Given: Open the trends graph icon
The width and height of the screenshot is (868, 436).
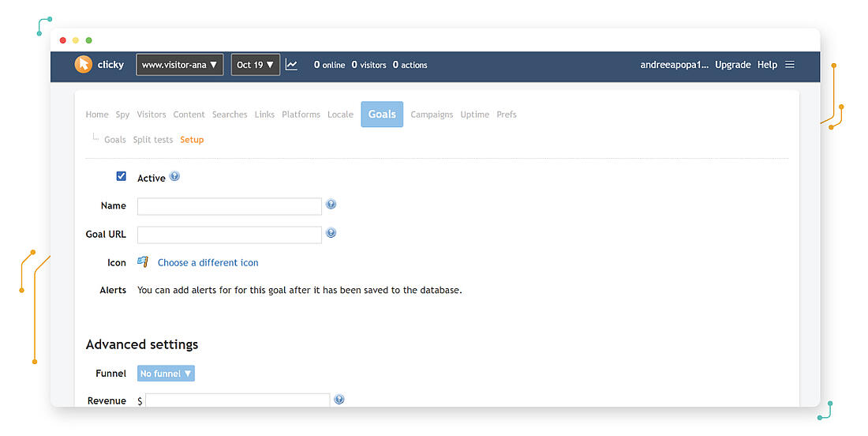Looking at the screenshot, I should [291, 65].
